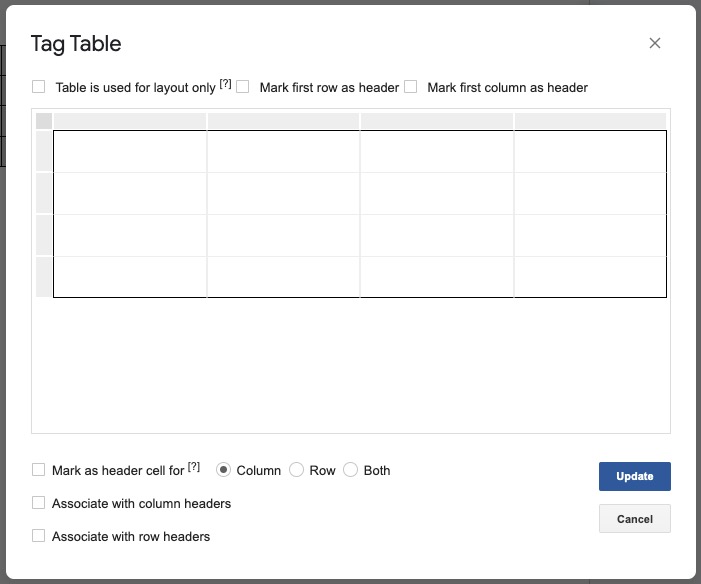Cancel the Tag Table dialog

[634, 519]
